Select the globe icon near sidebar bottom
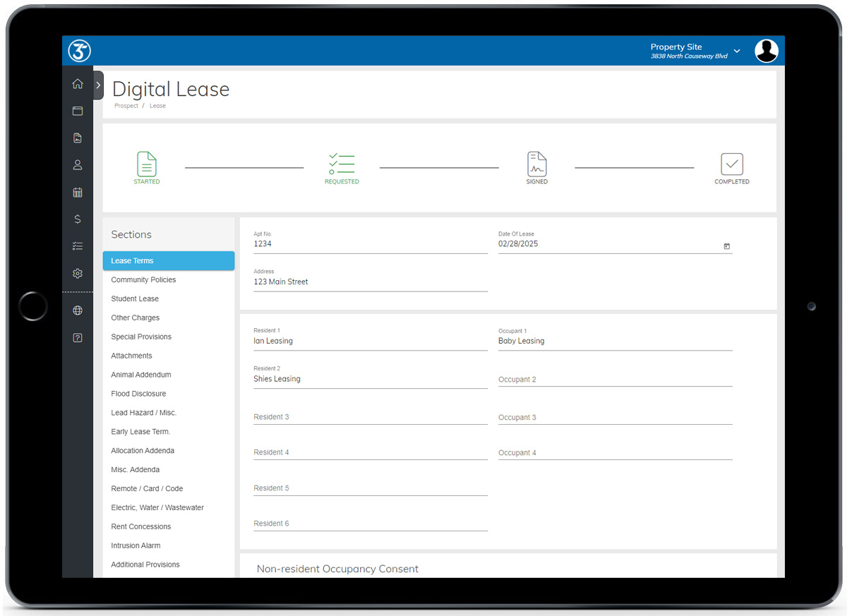Viewport: 847px width, 616px height. pos(78,310)
